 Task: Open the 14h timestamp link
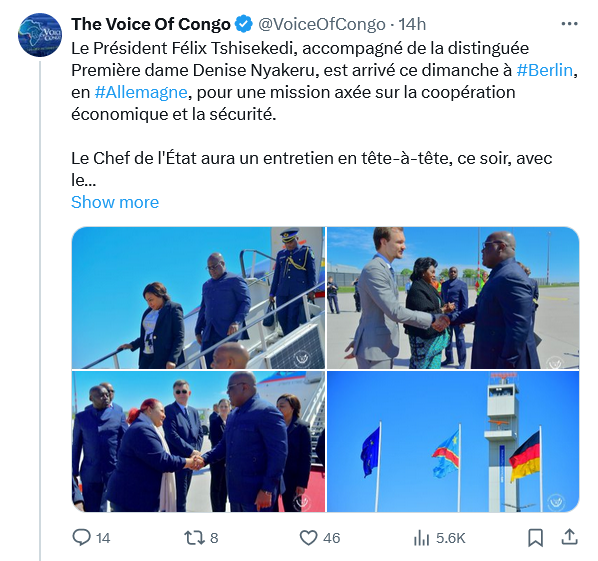[x=412, y=24]
